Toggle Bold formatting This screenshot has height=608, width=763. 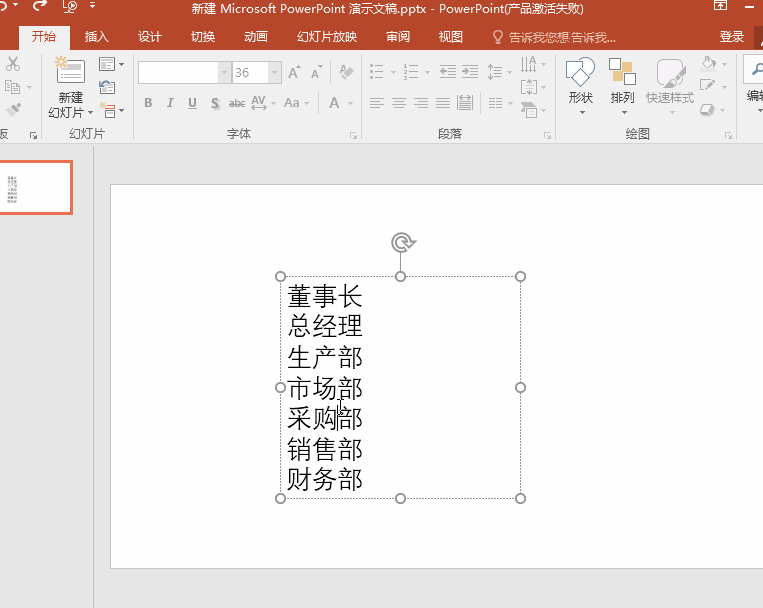[148, 103]
